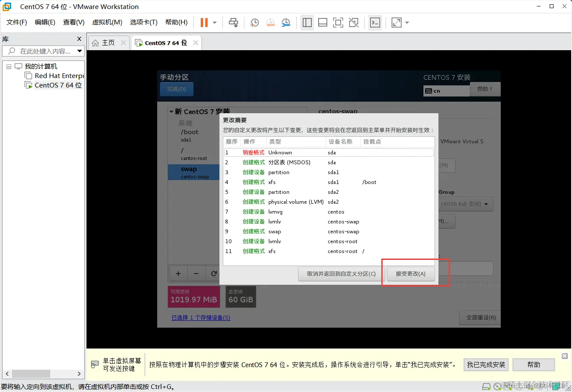Add a new mount point with plus
The height and width of the screenshot is (392, 572).
(178, 274)
